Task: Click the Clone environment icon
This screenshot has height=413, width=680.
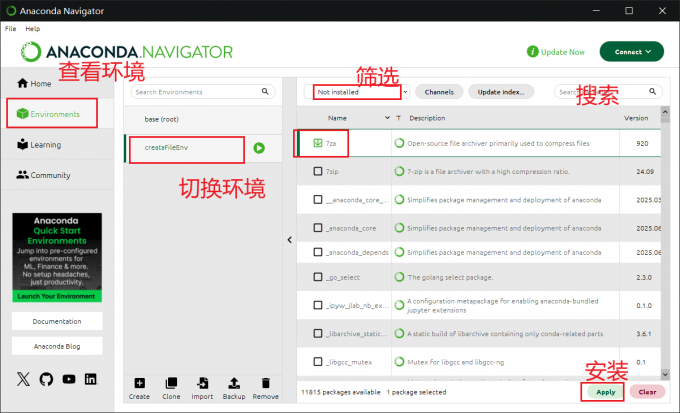Action: pos(171,383)
